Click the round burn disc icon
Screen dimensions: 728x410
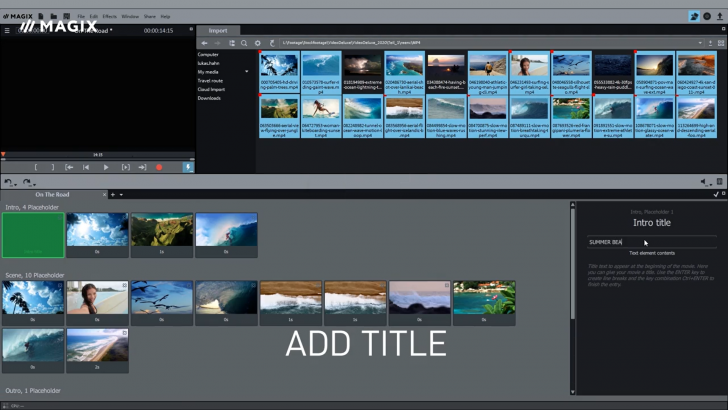(707, 16)
